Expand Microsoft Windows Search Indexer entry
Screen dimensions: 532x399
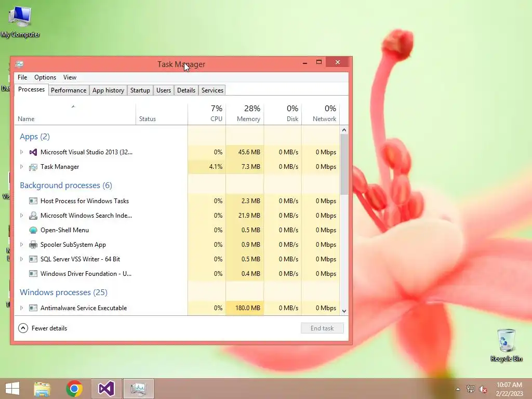coord(21,216)
